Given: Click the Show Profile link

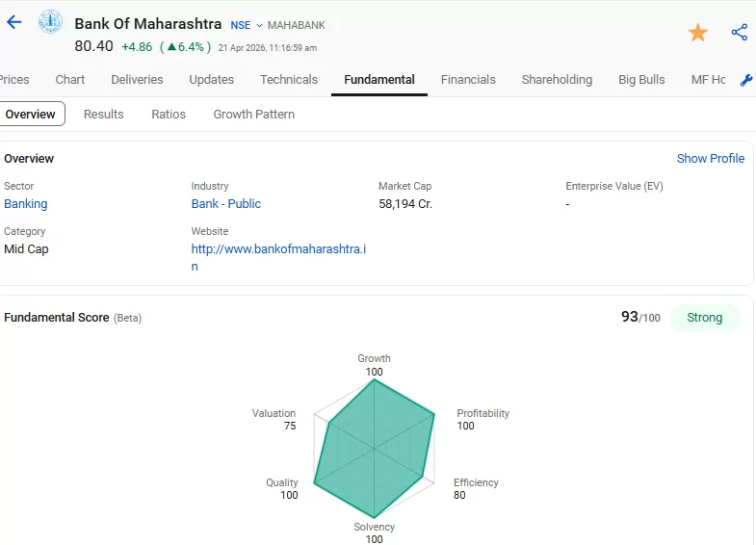Looking at the screenshot, I should coord(710,159).
